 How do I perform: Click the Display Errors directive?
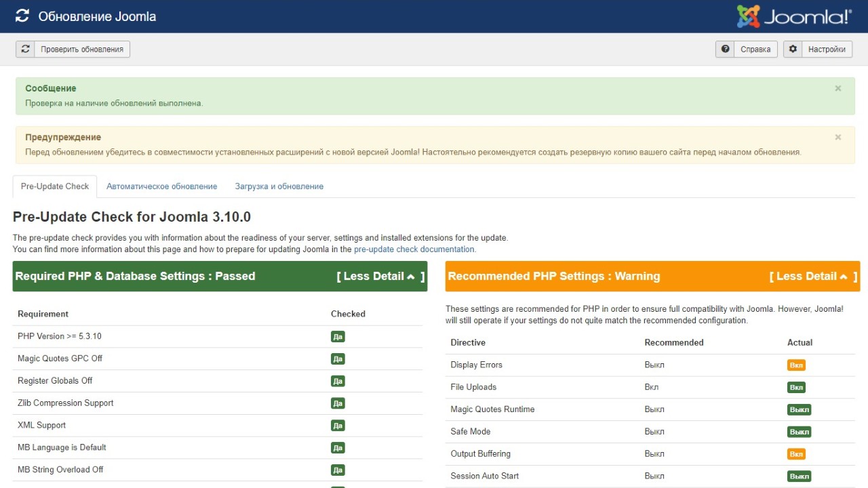[477, 365]
